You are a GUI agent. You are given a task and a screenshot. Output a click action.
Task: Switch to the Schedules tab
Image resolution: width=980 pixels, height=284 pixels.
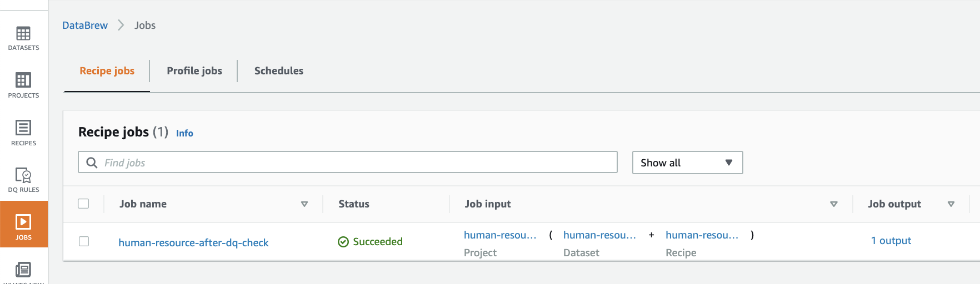pos(279,71)
